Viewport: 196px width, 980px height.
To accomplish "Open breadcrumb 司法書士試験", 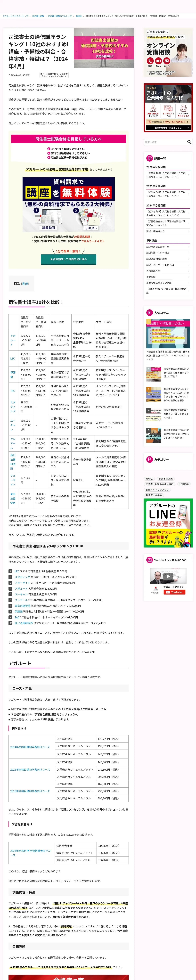I will tap(38, 16).
